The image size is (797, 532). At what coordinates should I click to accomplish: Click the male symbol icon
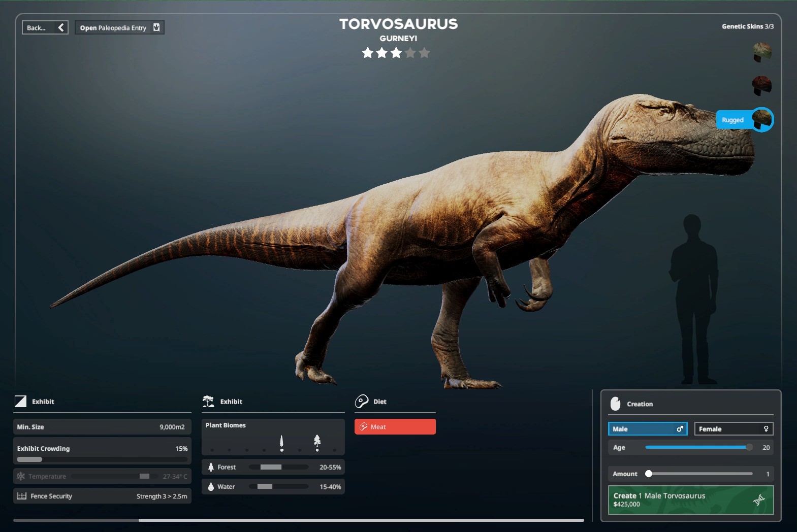(680, 429)
